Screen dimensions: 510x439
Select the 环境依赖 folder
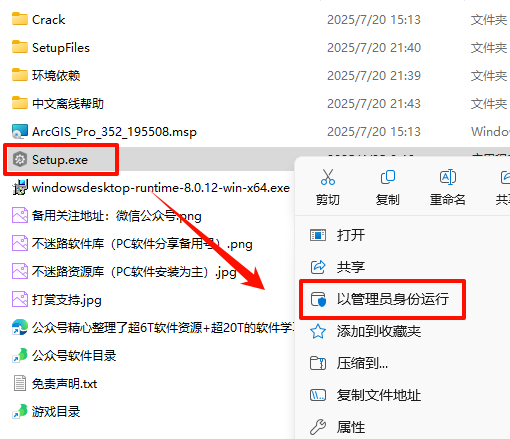(x=56, y=76)
